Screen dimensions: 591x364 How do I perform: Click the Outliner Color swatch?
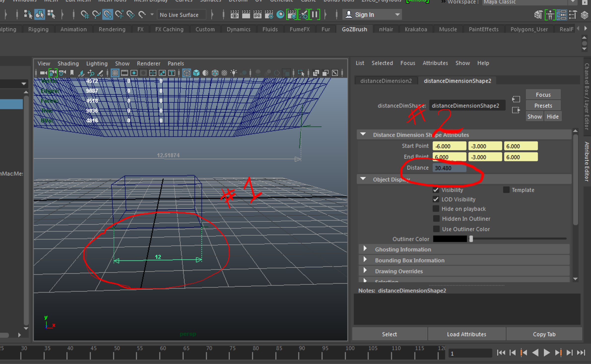tap(449, 239)
